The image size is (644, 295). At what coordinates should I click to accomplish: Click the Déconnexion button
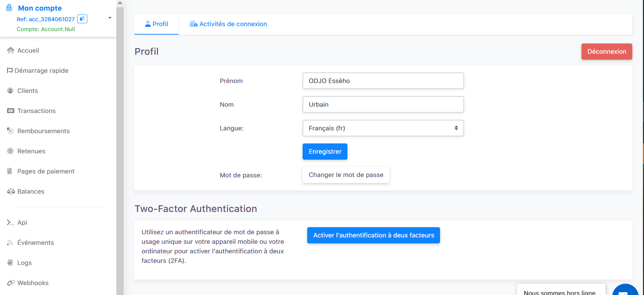click(607, 52)
